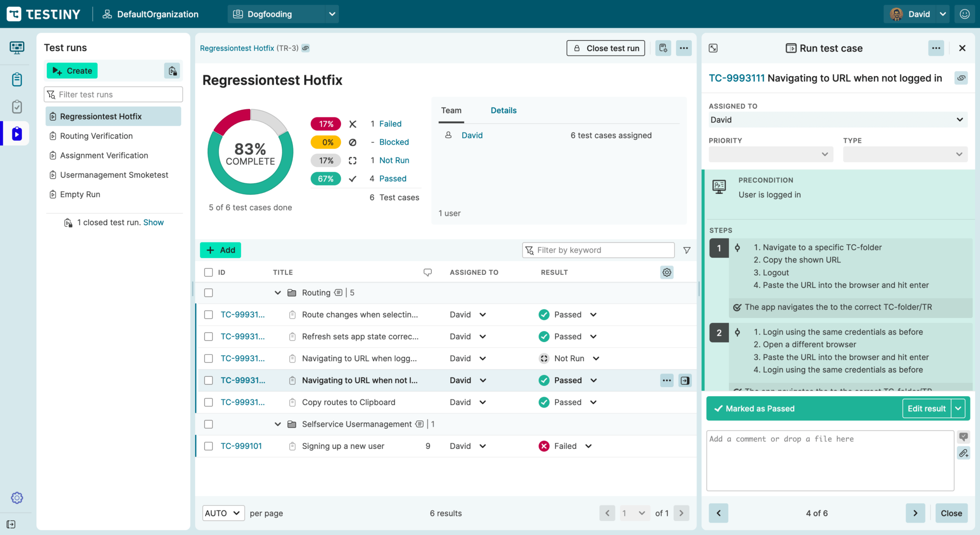Click the attach file icon beside comment box

point(963,453)
